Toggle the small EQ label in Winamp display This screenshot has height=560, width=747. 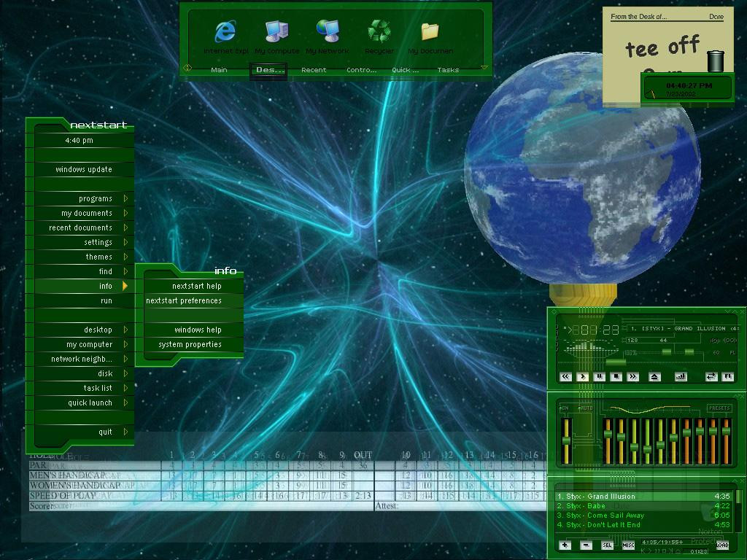(x=716, y=353)
